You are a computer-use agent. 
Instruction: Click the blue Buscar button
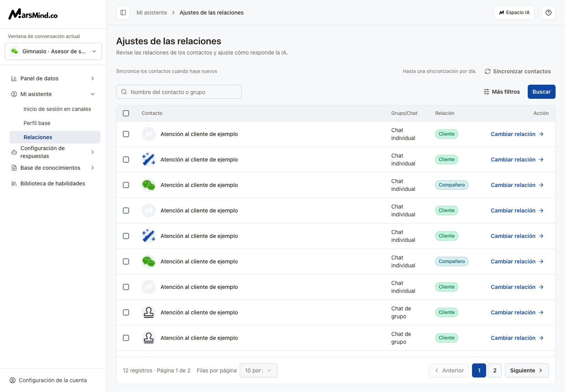(x=541, y=92)
